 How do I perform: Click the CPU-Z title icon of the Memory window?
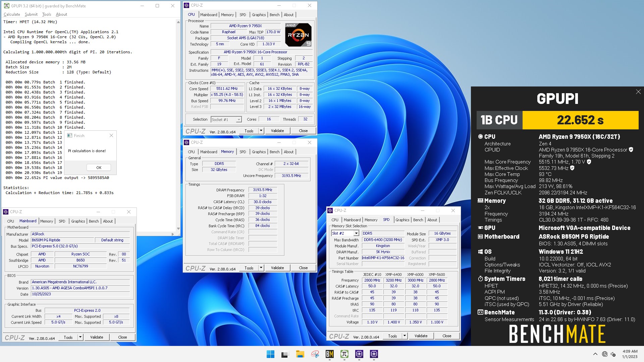point(186,142)
